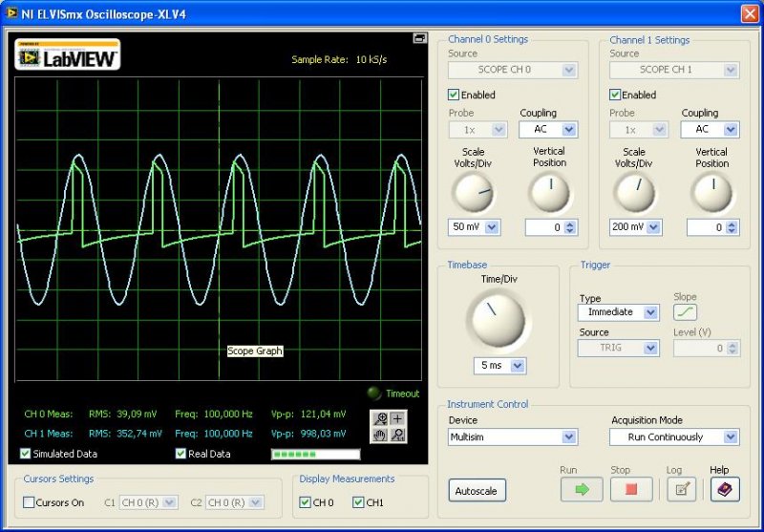Screen dimensions: 764x532
Task: Click the Scope Graph tooltip label
Action: [x=255, y=351]
